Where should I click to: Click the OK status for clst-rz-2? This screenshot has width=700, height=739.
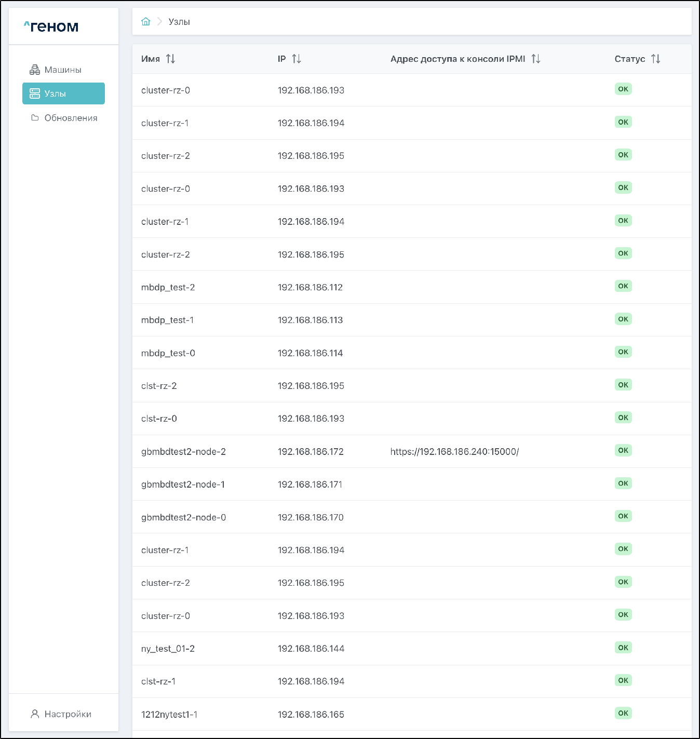pyautogui.click(x=623, y=385)
